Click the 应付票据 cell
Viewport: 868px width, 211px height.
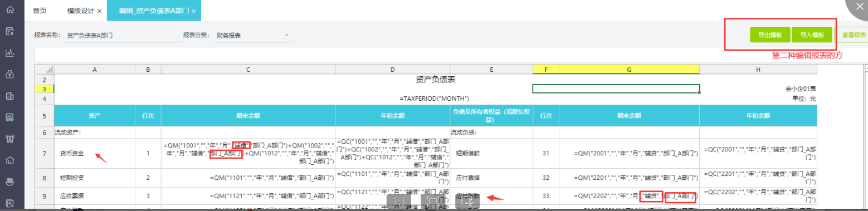(x=491, y=178)
